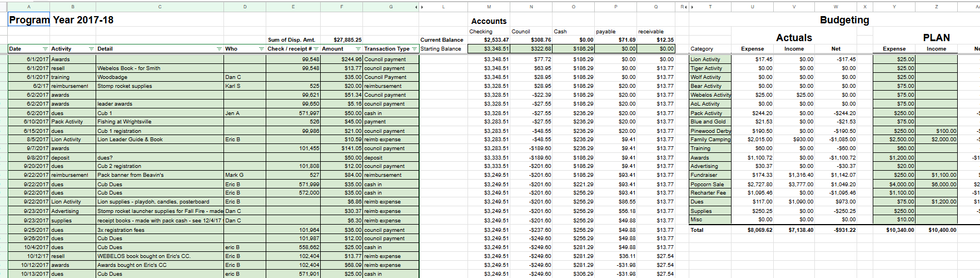This screenshot has height=278, width=980.
Task: Click the 'Woodbadge' detail cell
Action: click(x=160, y=77)
